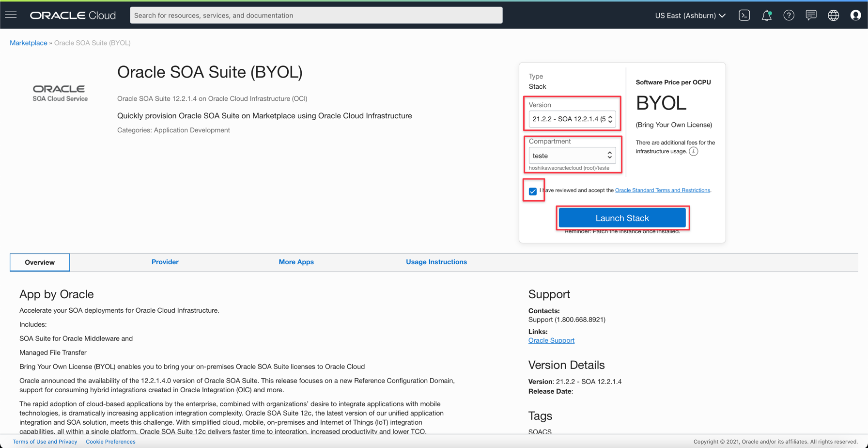This screenshot has height=448, width=868.
Task: Click 'Oracle SOA Suite (BYOL)' breadcrumb text
Action: [x=93, y=43]
